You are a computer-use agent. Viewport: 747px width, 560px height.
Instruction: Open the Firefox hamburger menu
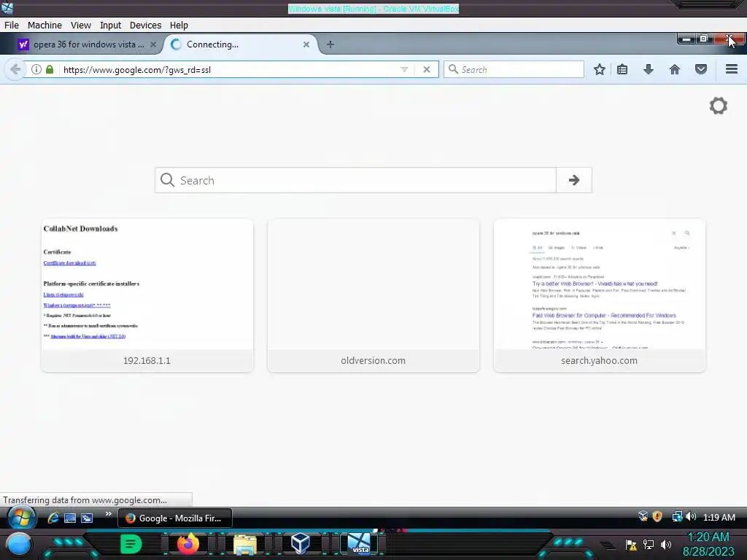click(x=732, y=69)
